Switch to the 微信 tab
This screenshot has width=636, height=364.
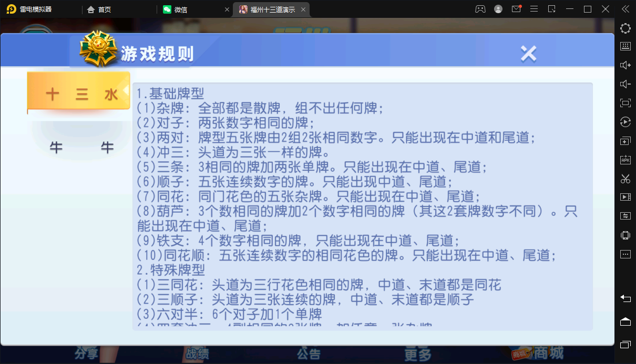tap(180, 9)
